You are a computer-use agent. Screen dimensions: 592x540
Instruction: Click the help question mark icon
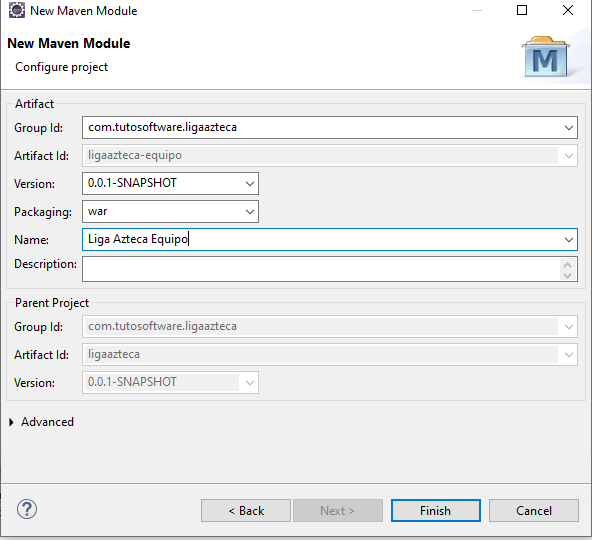coord(27,509)
